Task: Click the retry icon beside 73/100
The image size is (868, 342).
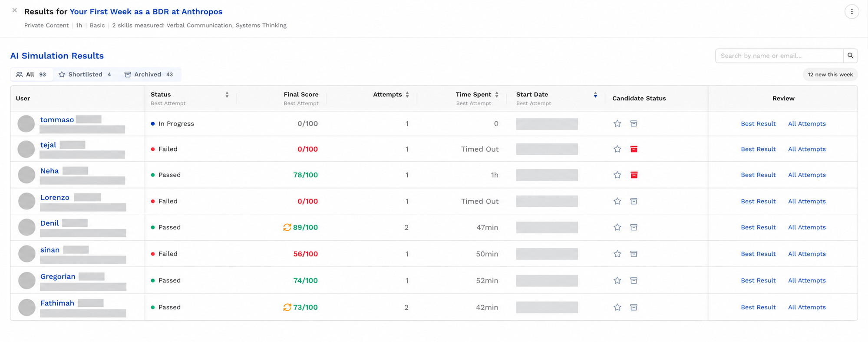Action: [x=287, y=307]
